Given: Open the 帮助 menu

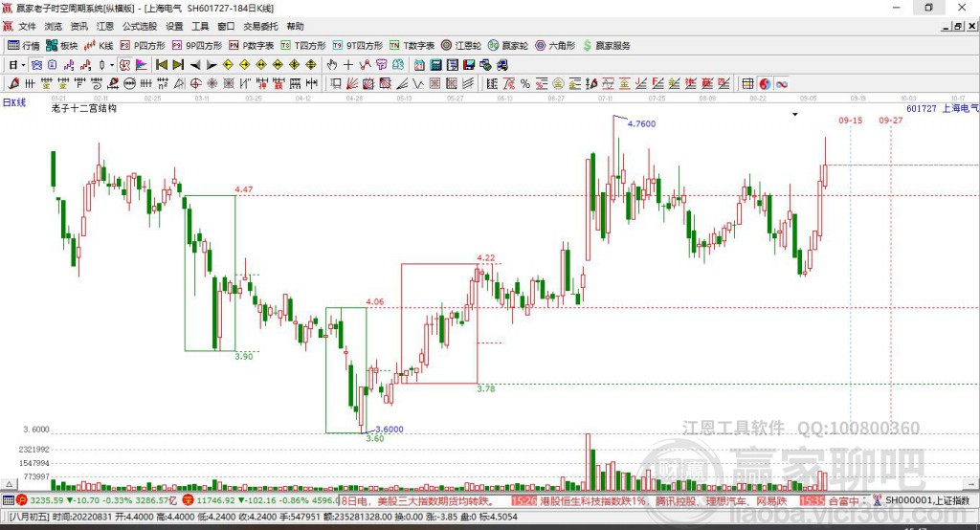Looking at the screenshot, I should (295, 26).
